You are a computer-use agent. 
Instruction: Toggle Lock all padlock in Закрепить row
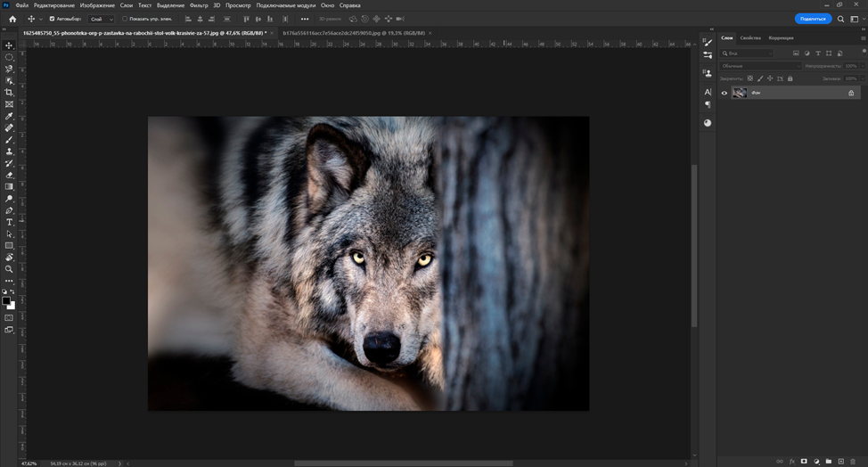(x=790, y=78)
